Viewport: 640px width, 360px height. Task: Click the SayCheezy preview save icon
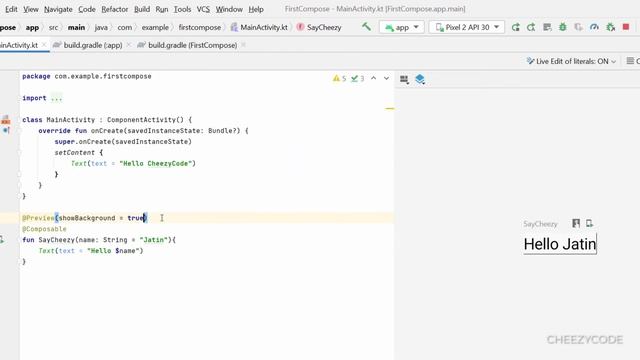point(576,223)
